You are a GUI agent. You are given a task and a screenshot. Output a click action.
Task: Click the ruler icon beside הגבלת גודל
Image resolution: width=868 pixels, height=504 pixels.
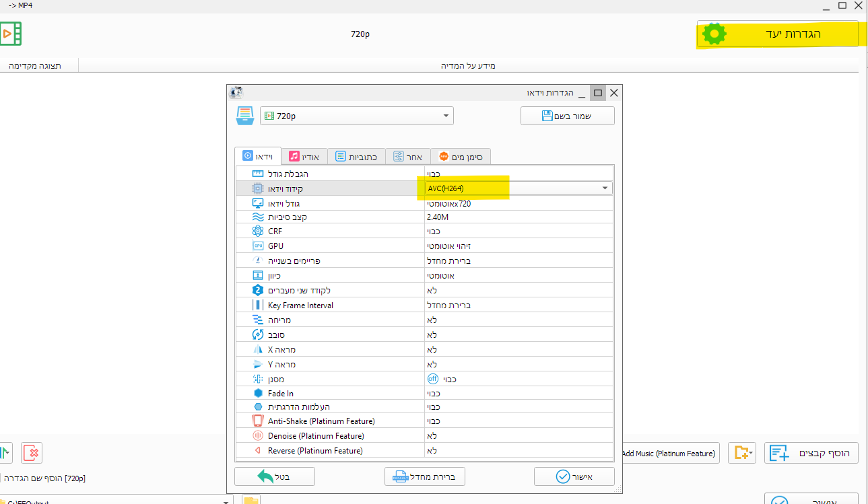coord(259,174)
